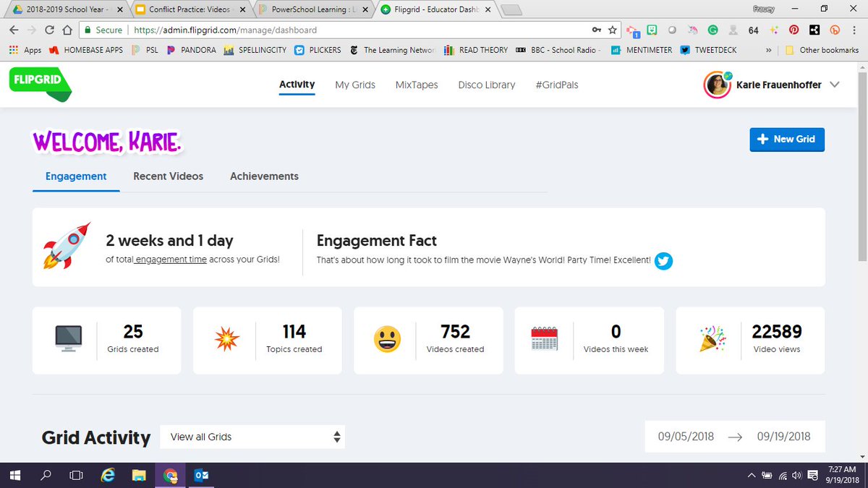The image size is (868, 488).
Task: Open Pinterest extension icon
Action: coord(793,30)
